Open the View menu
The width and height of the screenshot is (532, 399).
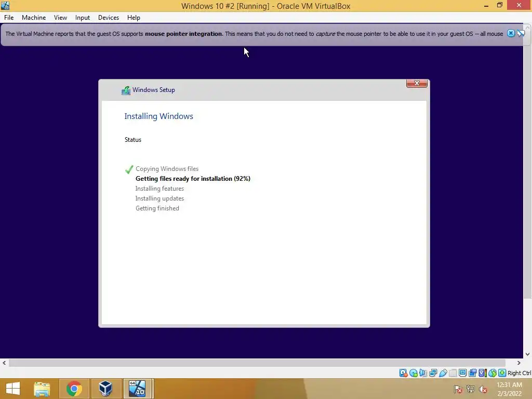(60, 18)
